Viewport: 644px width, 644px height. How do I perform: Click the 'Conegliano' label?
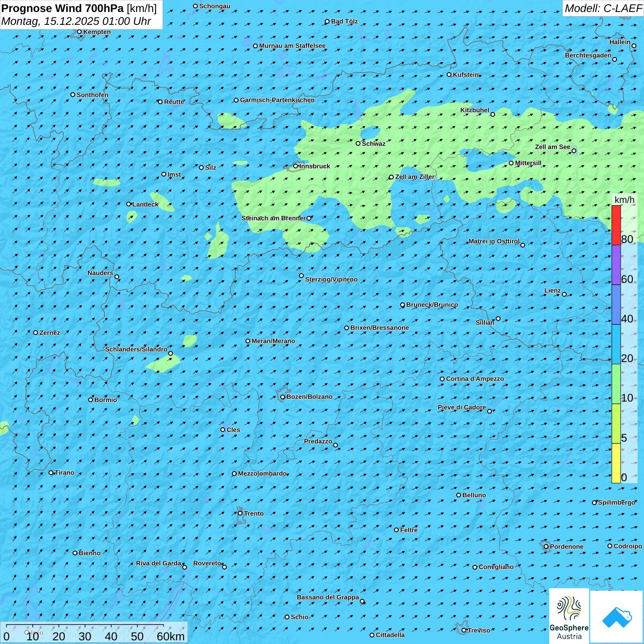[x=496, y=567]
